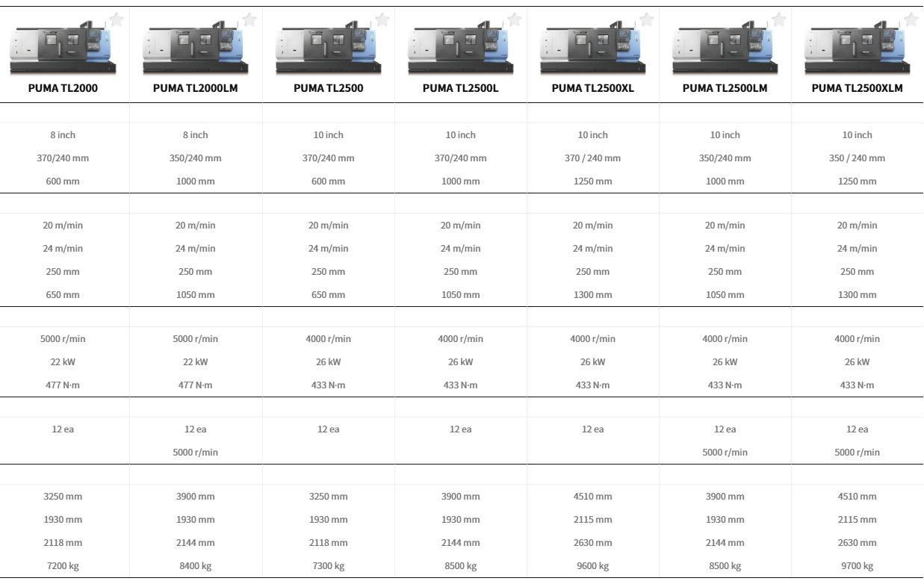Screen dimensions: 924x584
Task: Select the 8400 kg weight cell
Action: 196,566
